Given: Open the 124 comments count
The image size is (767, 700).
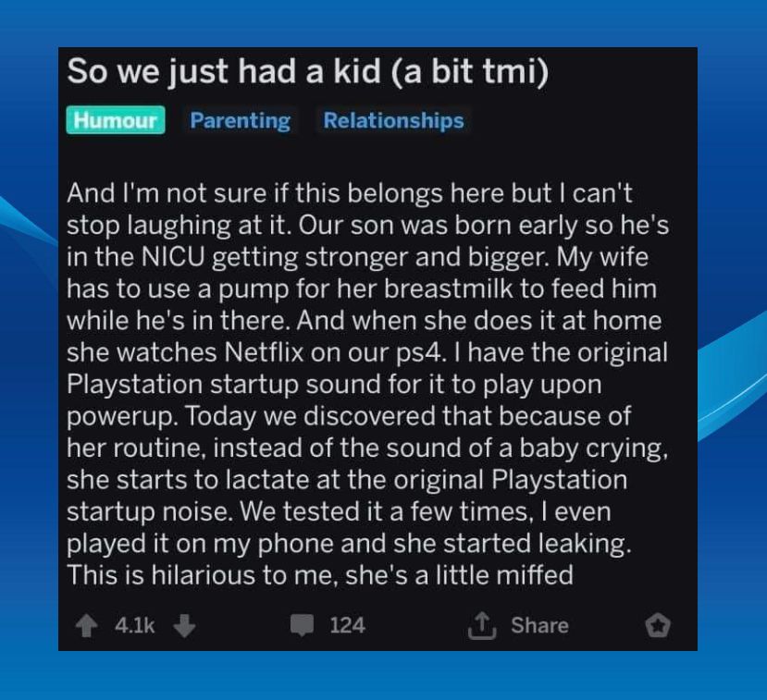Looking at the screenshot, I should point(347,626).
